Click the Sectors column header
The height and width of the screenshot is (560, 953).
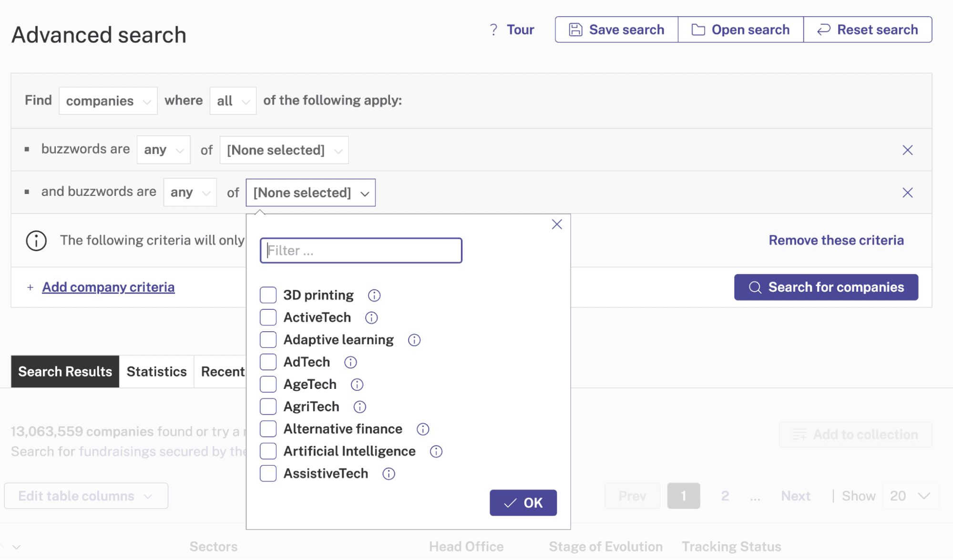click(x=214, y=547)
